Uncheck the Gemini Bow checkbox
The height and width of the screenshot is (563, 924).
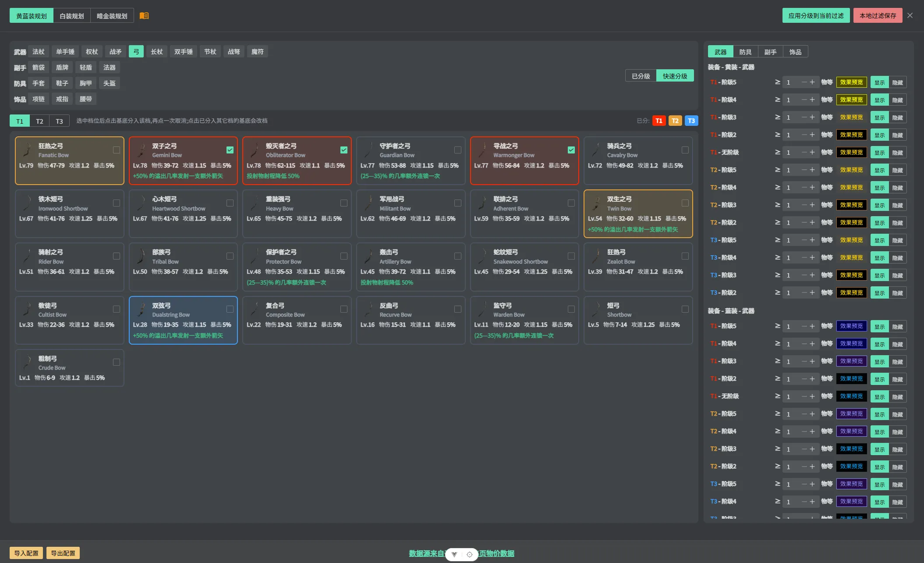click(x=230, y=150)
